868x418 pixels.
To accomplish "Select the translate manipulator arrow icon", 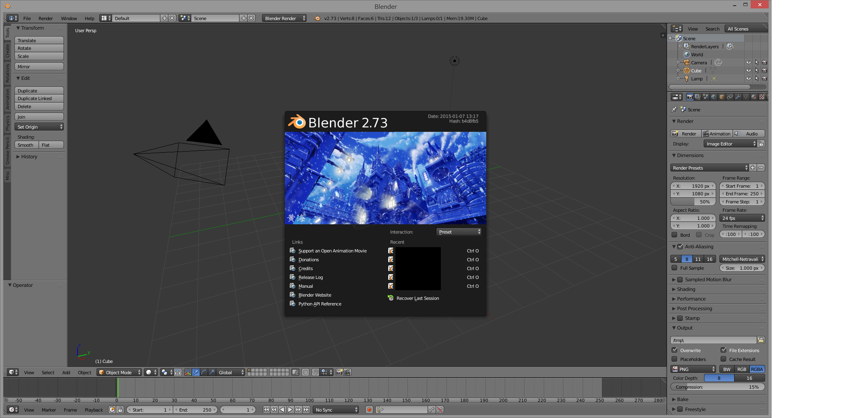I will (x=196, y=372).
